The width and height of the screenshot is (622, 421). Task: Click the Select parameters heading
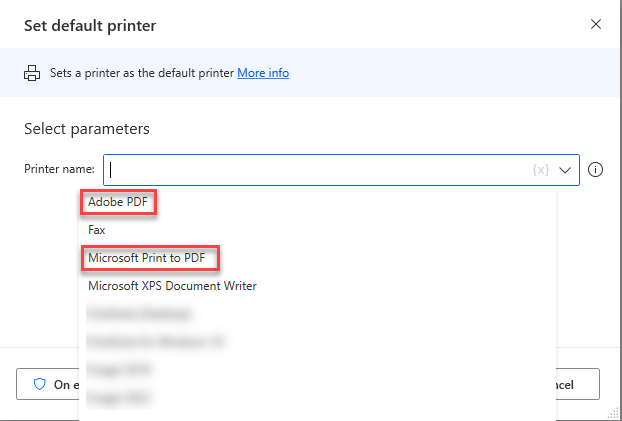click(87, 129)
